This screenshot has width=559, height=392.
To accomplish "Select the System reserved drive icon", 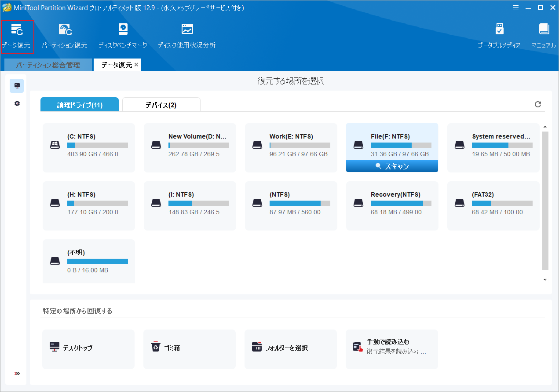I will [x=460, y=144].
